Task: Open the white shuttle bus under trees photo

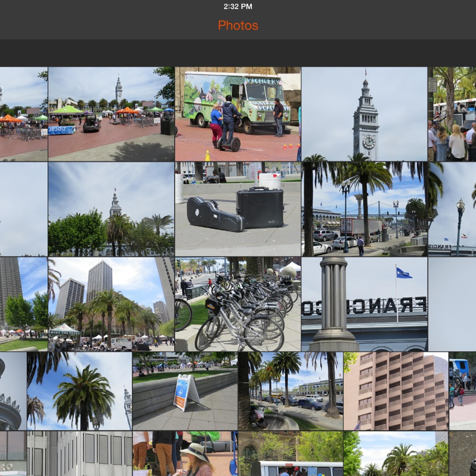Action: [291, 454]
